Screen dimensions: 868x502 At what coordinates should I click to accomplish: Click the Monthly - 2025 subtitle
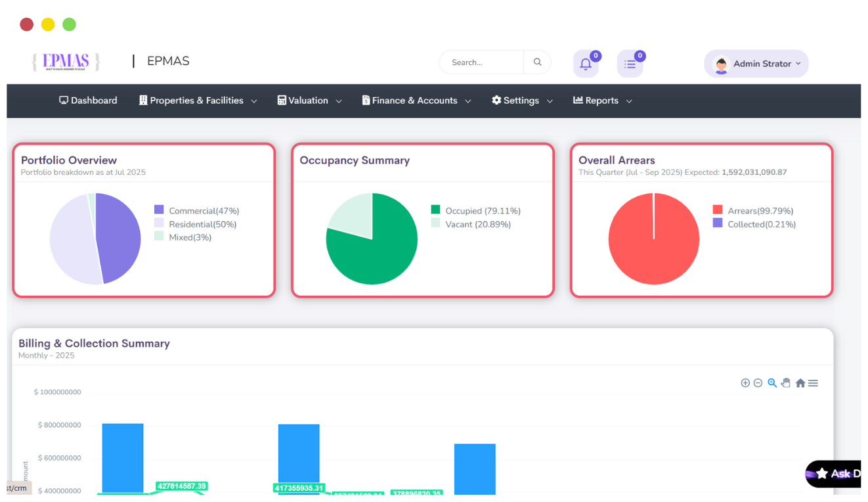(47, 355)
